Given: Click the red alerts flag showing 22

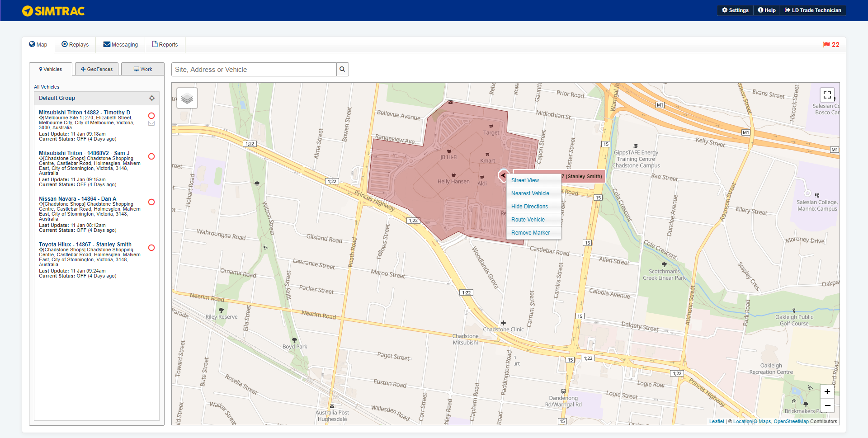Looking at the screenshot, I should click(x=831, y=44).
